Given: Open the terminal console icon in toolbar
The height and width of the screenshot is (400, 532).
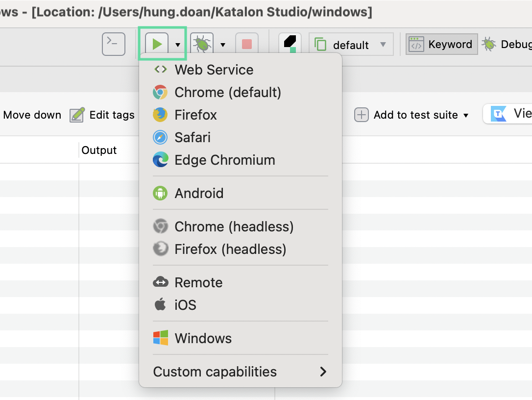Looking at the screenshot, I should 113,45.
